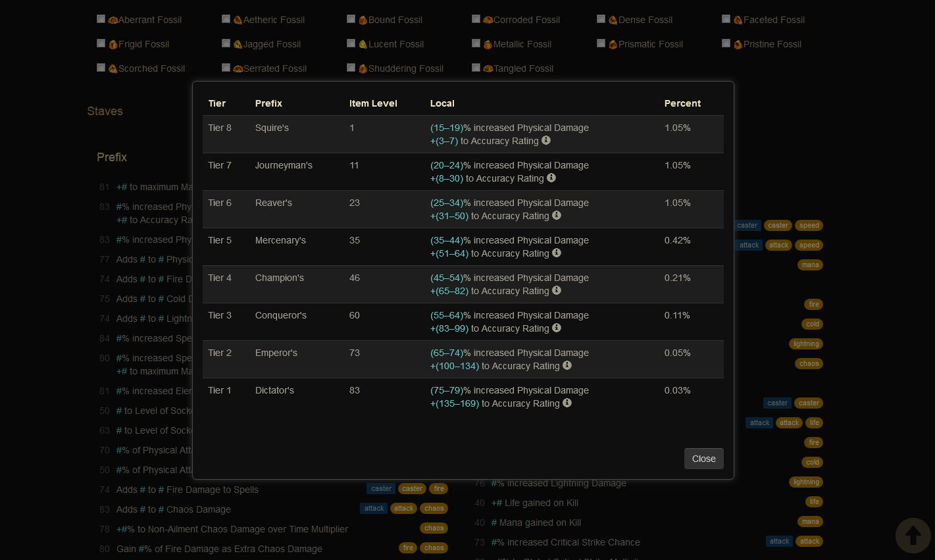
Task: Click info icon on Squire's accuracy rating
Action: coord(546,140)
